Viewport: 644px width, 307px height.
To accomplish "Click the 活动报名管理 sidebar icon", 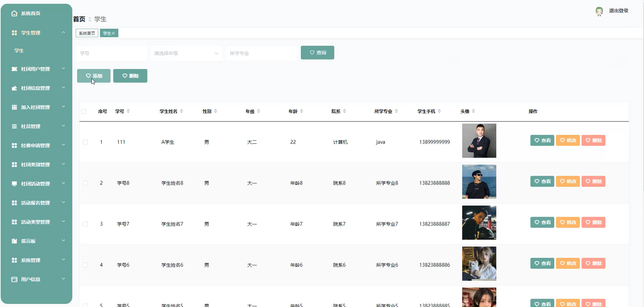I will (14, 203).
